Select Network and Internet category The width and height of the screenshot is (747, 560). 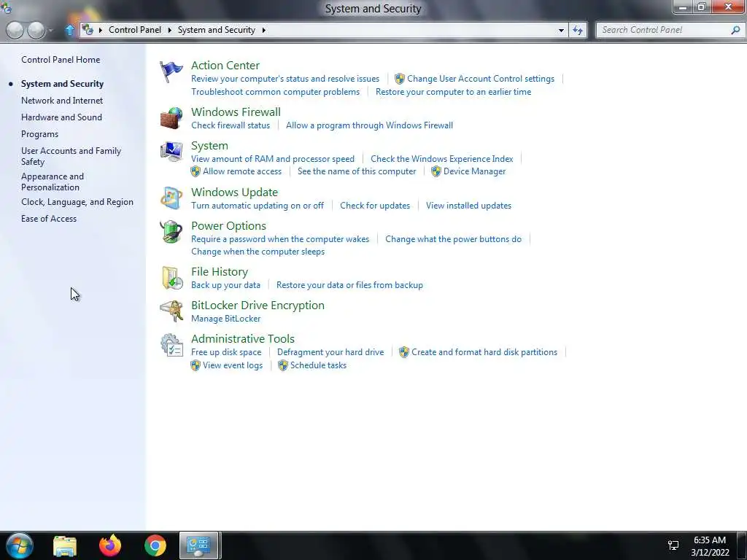(x=62, y=101)
